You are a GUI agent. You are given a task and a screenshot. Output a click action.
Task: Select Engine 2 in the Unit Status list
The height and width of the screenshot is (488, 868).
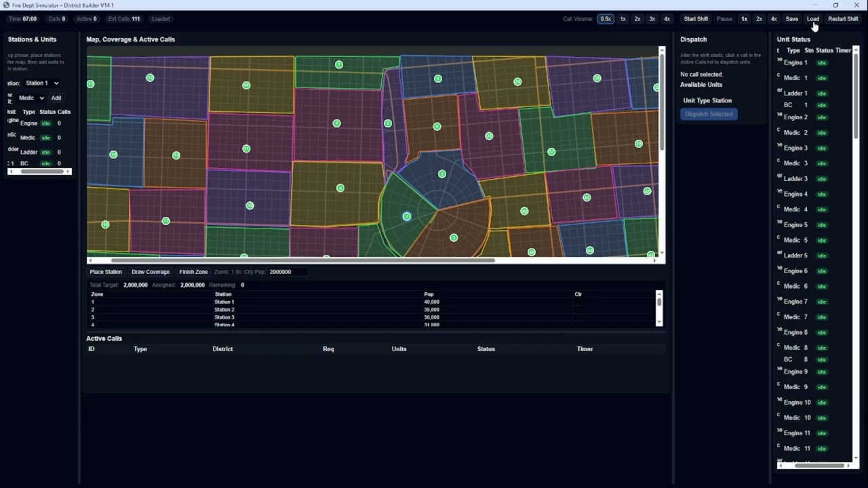814,117
